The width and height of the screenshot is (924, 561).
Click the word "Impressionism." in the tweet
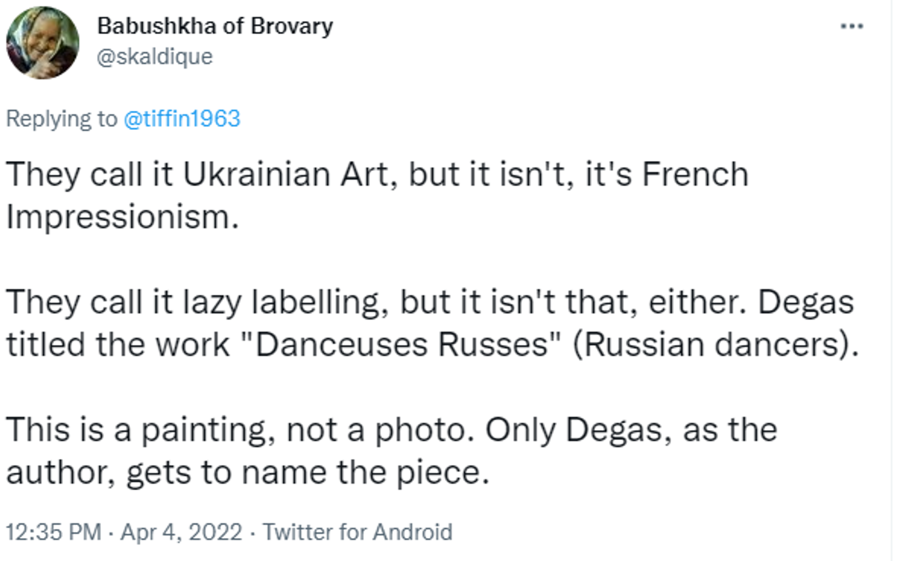(x=122, y=217)
